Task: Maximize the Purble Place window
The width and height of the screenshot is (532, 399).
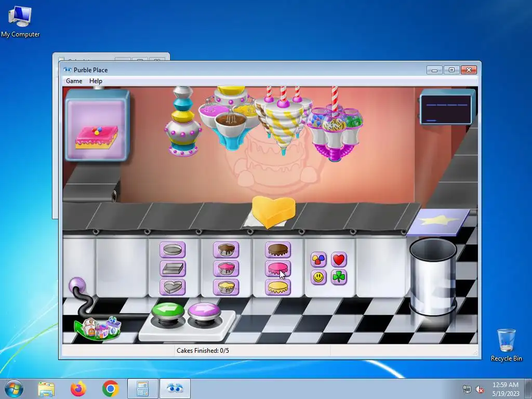Action: click(x=451, y=70)
